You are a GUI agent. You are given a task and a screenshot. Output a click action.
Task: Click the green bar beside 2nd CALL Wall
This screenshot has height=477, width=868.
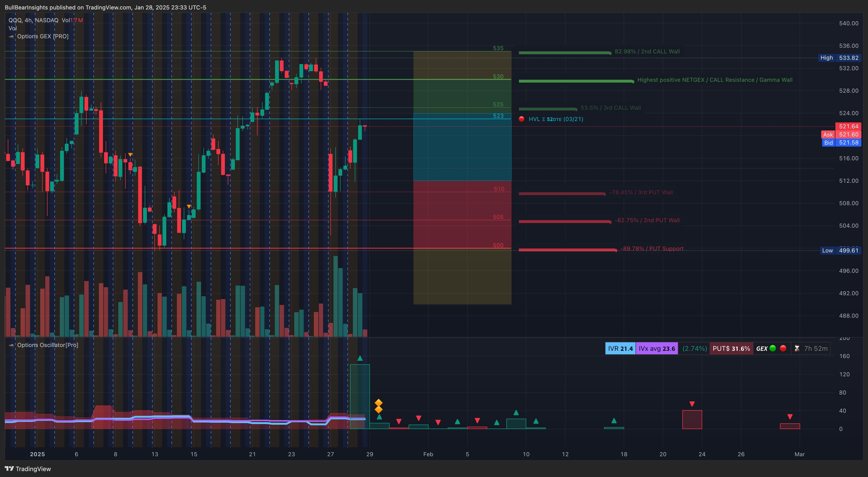pos(565,53)
